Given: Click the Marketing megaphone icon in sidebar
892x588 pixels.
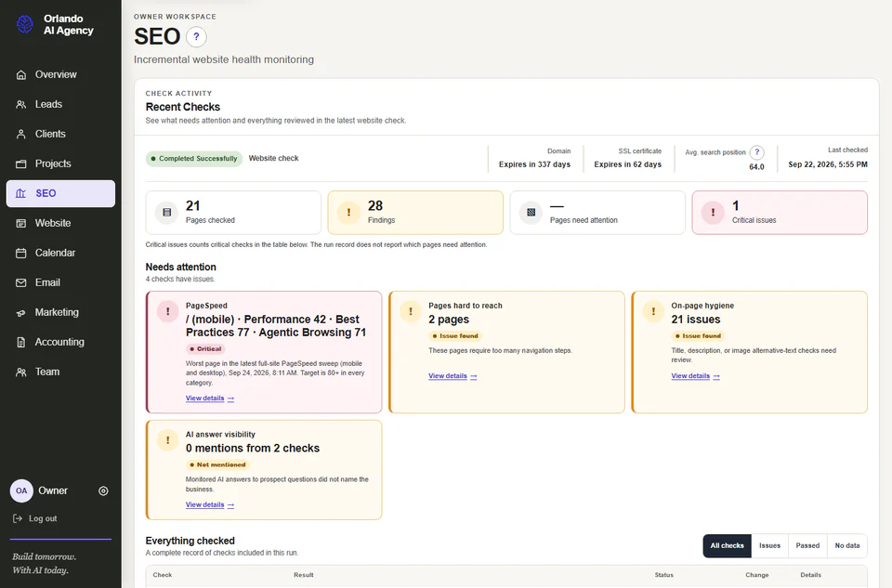Looking at the screenshot, I should point(21,313).
